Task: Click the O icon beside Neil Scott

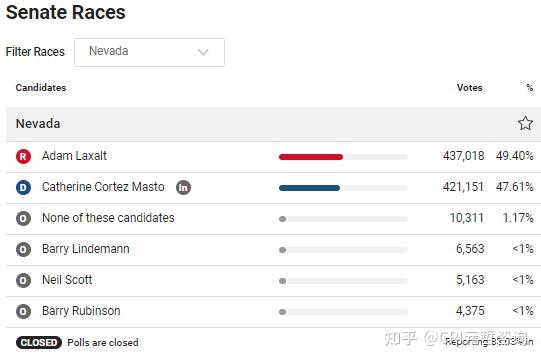Action: point(23,281)
